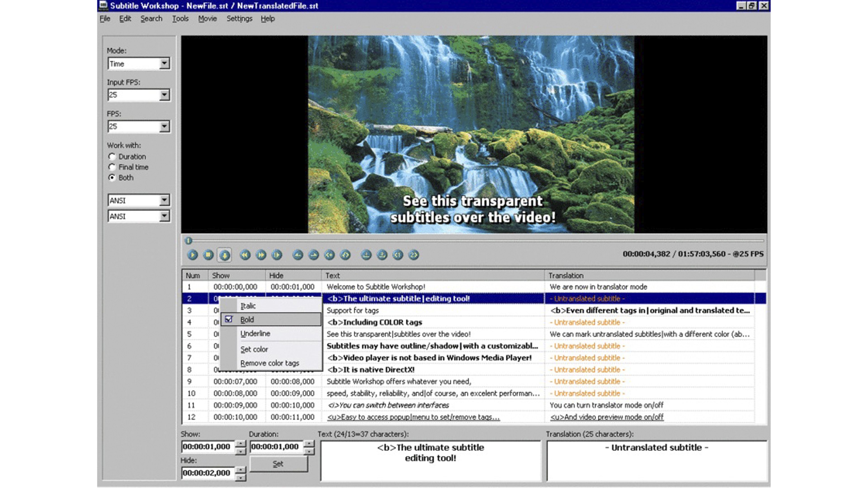The width and height of the screenshot is (868, 488).
Task: Click the Show column header
Action: pyautogui.click(x=237, y=275)
